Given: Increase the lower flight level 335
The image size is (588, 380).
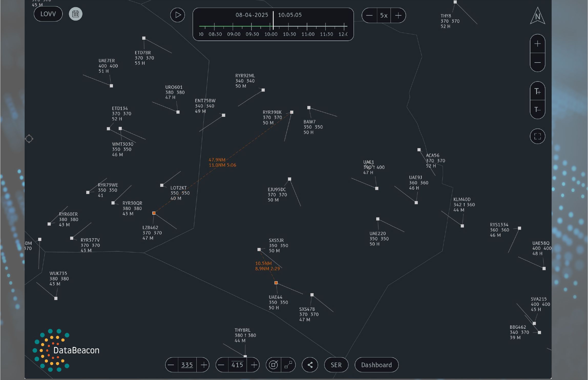Looking at the screenshot, I should (204, 365).
